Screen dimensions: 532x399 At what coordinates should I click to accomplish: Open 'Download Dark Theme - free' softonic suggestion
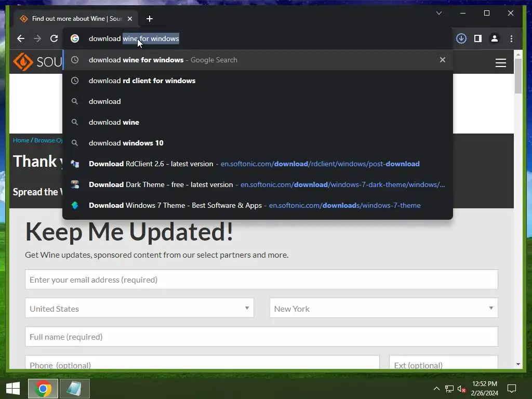[x=258, y=184]
